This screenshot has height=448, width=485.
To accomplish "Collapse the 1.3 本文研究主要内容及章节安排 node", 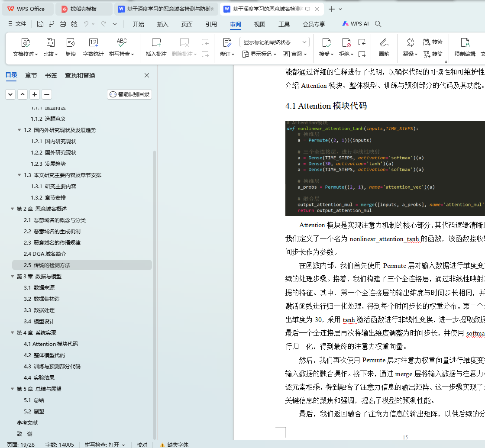I will [19, 175].
